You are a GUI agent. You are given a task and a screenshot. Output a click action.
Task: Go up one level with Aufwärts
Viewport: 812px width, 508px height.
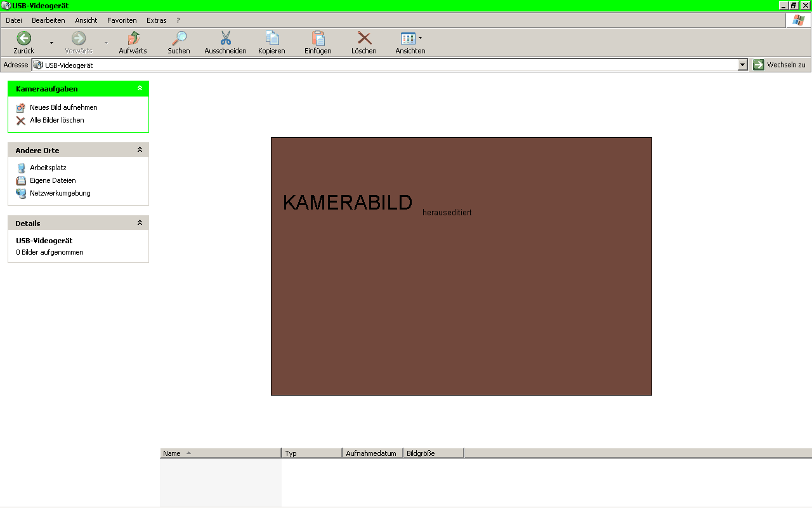133,43
